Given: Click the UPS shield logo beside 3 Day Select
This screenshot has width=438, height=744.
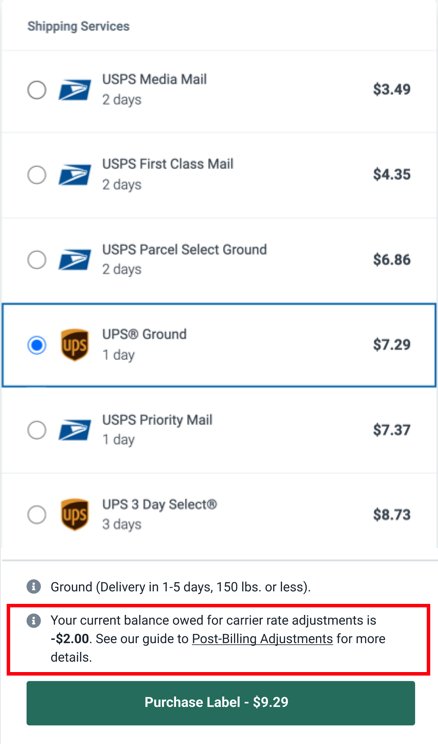Looking at the screenshot, I should [75, 514].
